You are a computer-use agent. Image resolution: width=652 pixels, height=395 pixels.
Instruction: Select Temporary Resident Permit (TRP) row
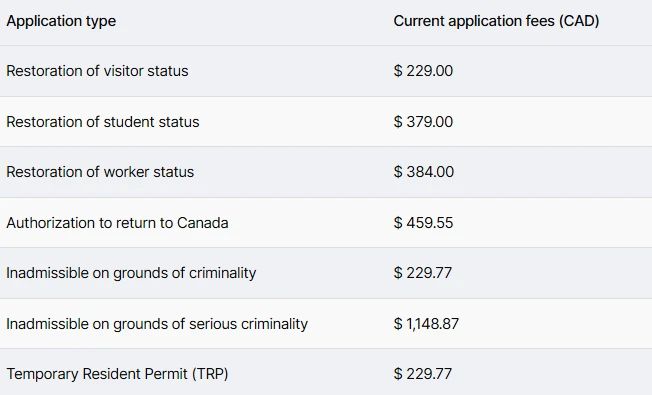click(x=326, y=372)
